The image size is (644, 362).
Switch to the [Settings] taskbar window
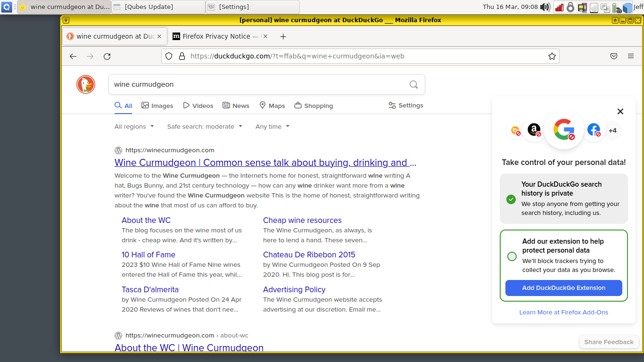[252, 7]
